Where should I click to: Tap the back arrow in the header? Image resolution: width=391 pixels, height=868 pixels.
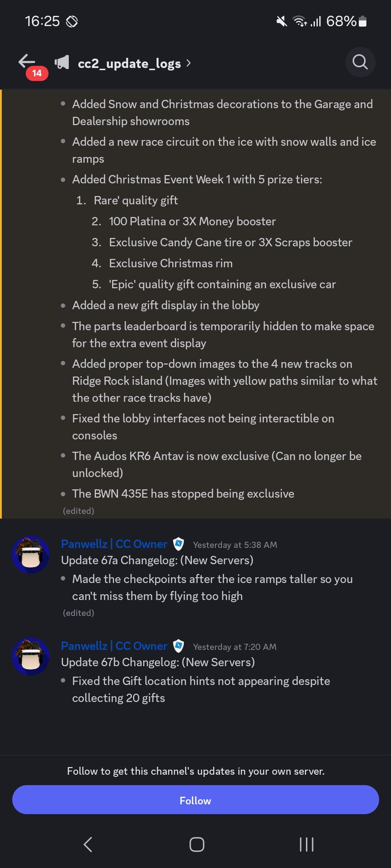(x=27, y=61)
